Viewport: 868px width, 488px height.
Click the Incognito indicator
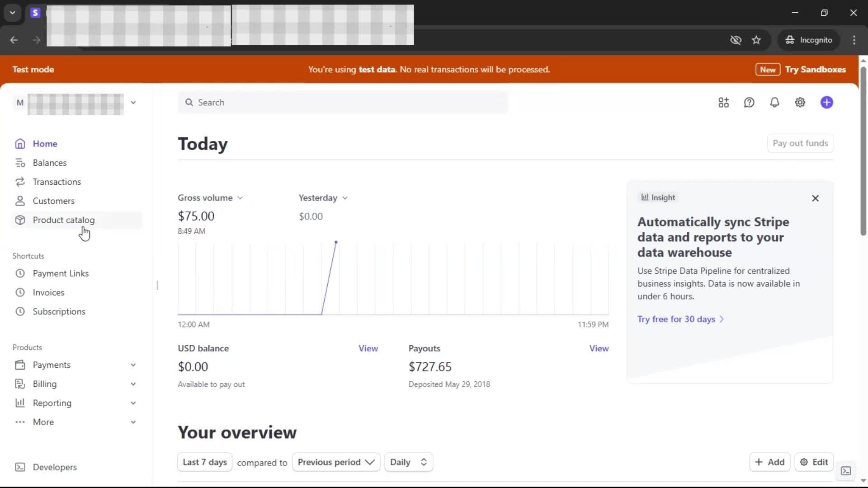[809, 40]
